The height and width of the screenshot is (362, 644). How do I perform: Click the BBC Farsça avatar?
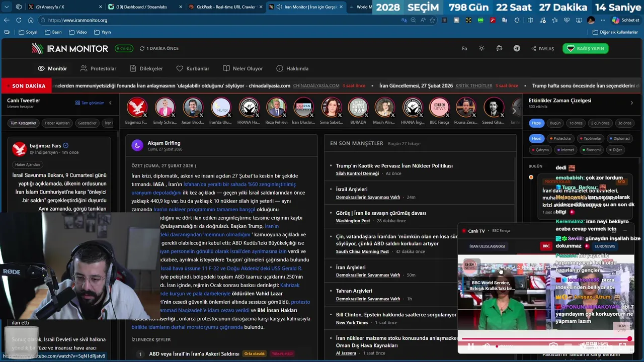439,108
